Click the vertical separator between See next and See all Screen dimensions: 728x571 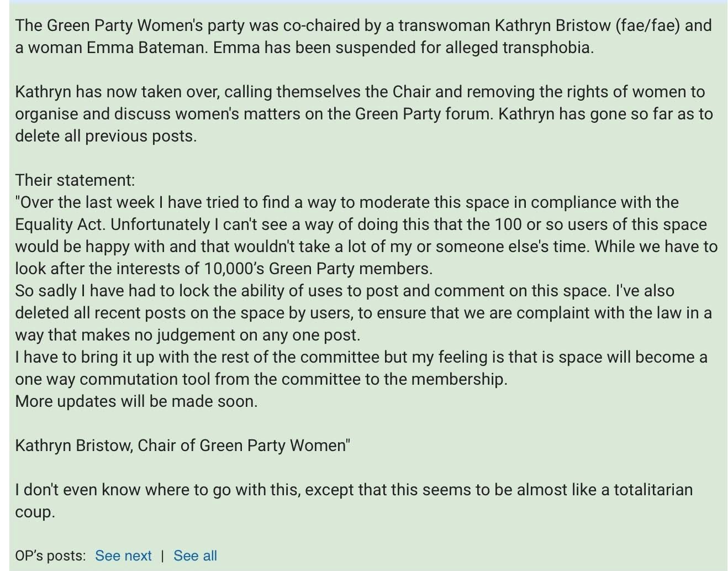(x=162, y=556)
